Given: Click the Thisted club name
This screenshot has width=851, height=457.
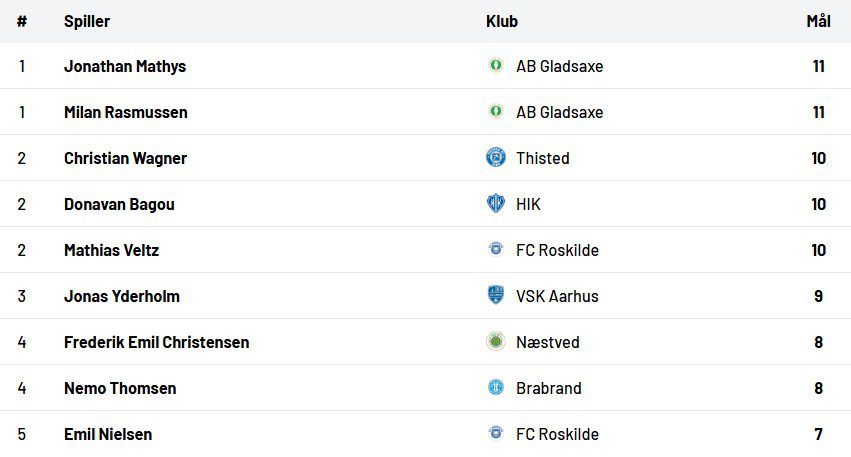Looking at the screenshot, I should coord(543,158).
